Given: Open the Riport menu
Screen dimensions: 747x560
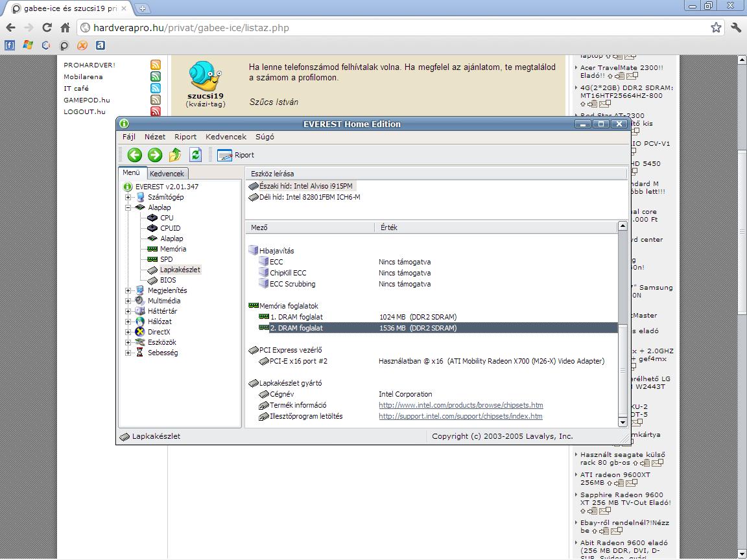Looking at the screenshot, I should [x=185, y=137].
